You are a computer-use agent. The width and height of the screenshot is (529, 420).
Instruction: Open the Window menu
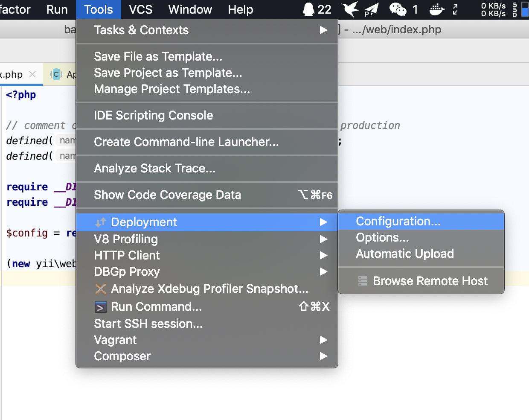pyautogui.click(x=190, y=9)
